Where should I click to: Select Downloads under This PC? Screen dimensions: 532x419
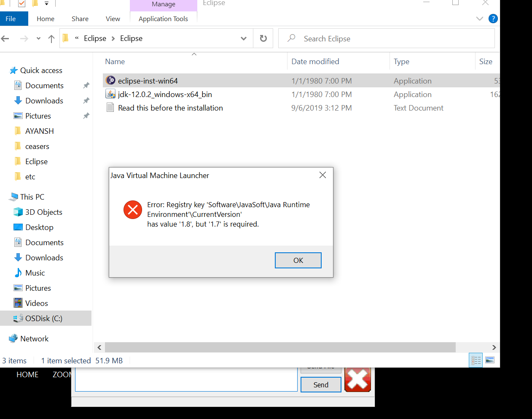coord(44,257)
